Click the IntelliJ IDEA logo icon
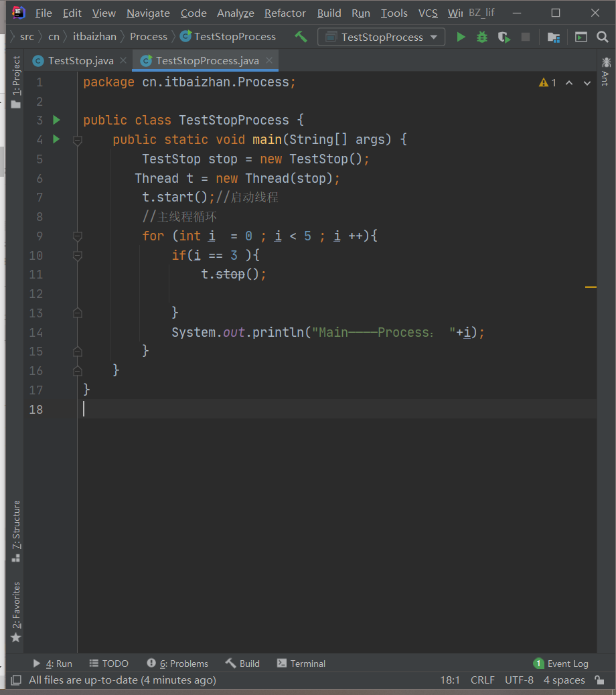 [19, 13]
